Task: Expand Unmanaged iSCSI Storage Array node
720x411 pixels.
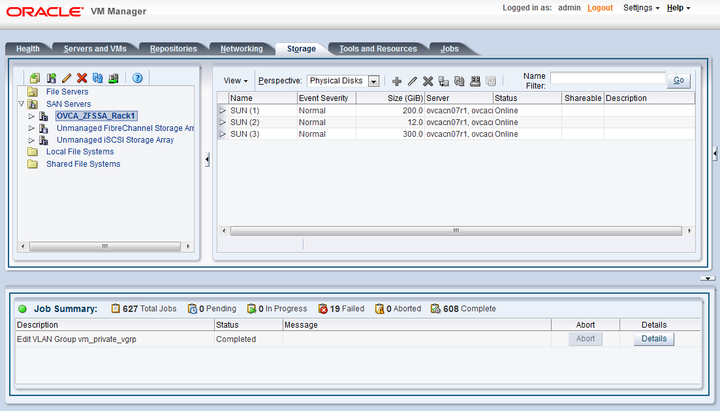Action: tap(31, 140)
